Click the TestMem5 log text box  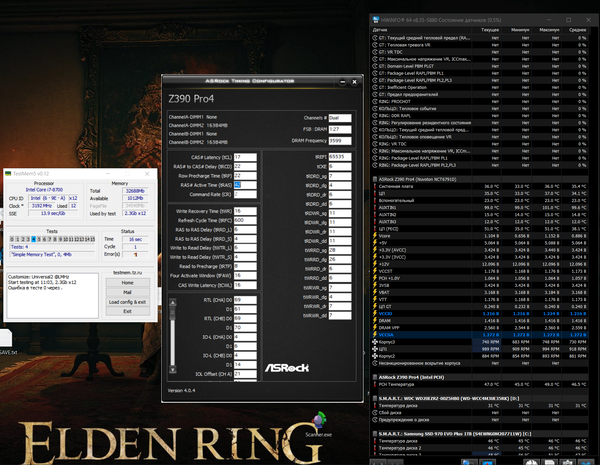click(53, 295)
